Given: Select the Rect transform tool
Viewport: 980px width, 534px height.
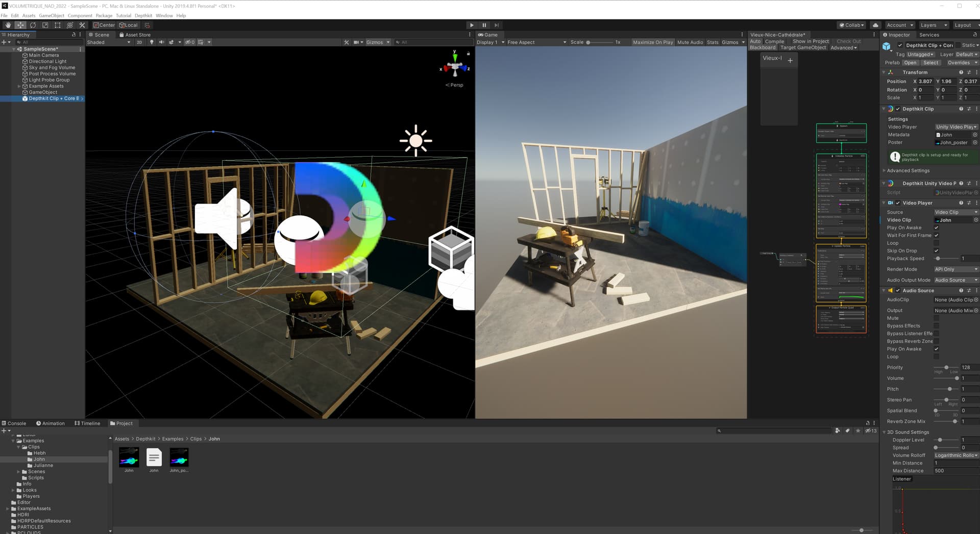Looking at the screenshot, I should click(57, 25).
